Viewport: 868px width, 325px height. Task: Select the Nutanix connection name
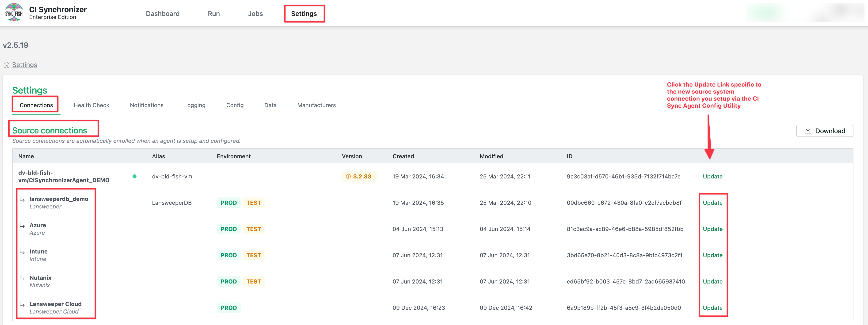(x=40, y=277)
